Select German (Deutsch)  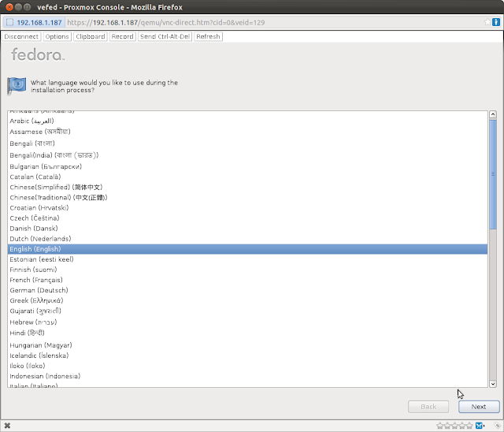(247, 290)
